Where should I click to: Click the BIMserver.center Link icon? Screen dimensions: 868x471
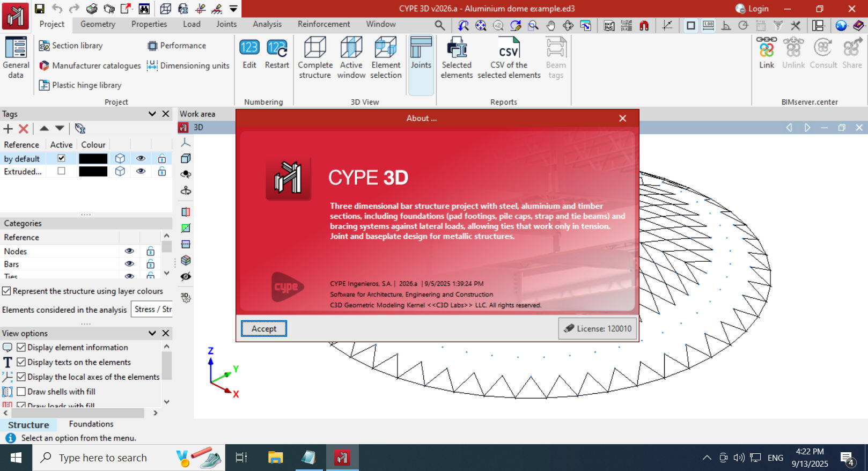click(x=767, y=53)
